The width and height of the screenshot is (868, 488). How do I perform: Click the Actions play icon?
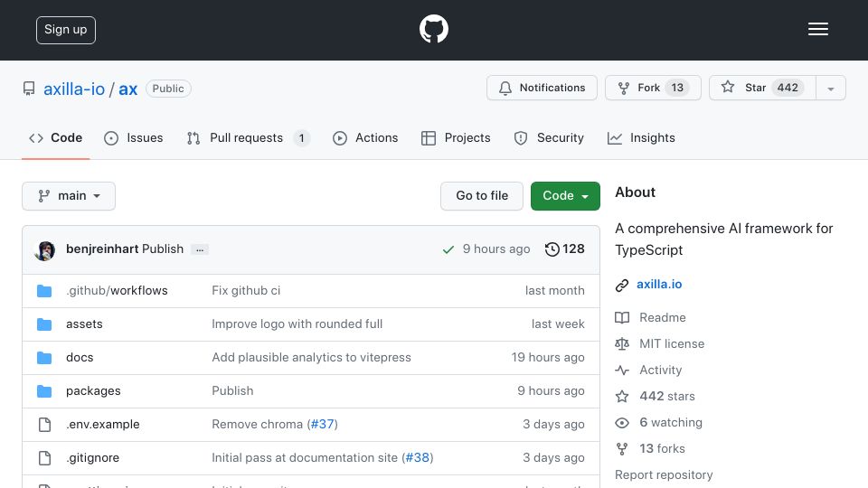pyautogui.click(x=339, y=137)
